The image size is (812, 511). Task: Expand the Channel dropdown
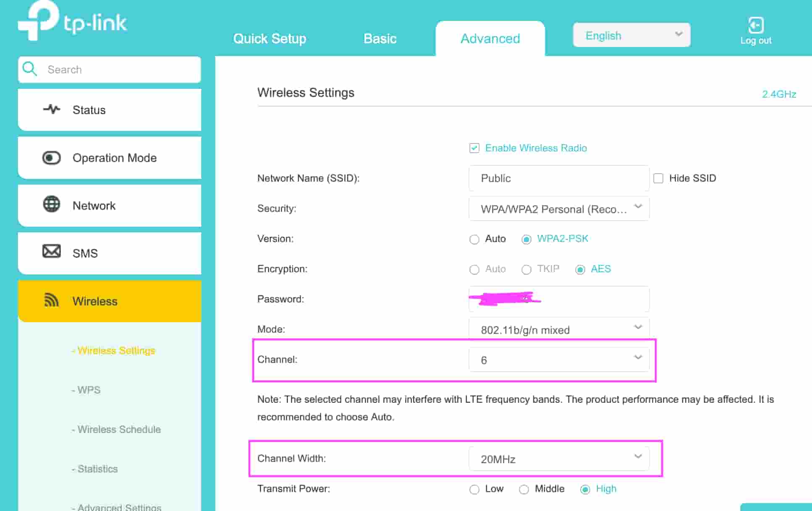tap(558, 360)
